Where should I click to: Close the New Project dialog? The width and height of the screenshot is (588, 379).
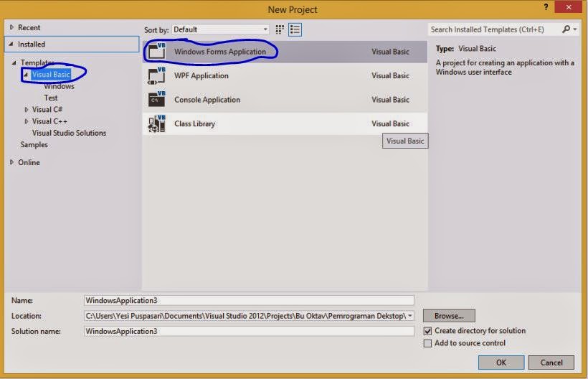[x=568, y=6]
